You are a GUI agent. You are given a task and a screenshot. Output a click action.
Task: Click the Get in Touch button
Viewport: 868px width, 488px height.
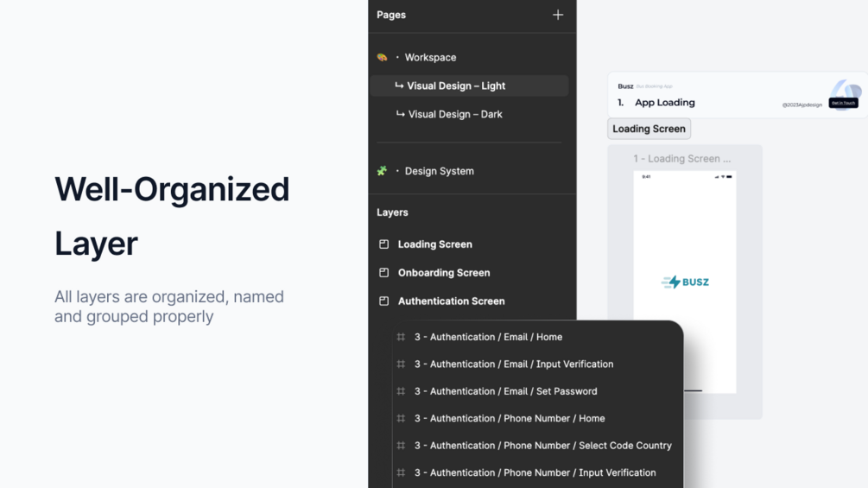(843, 103)
